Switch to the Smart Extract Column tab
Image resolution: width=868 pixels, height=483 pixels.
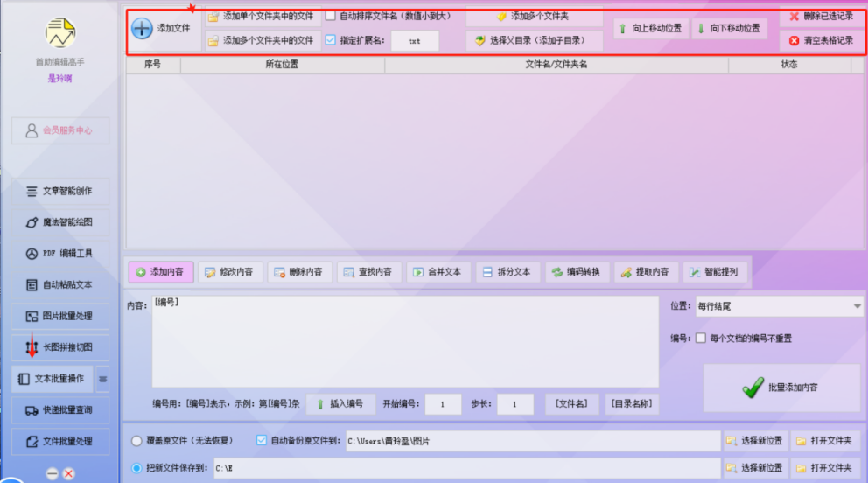click(x=715, y=272)
